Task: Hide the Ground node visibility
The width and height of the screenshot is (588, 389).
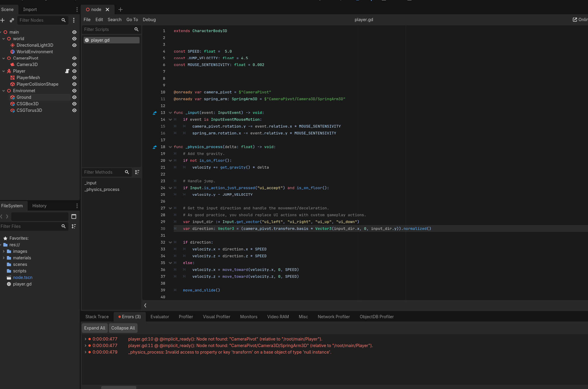Action: [x=74, y=97]
